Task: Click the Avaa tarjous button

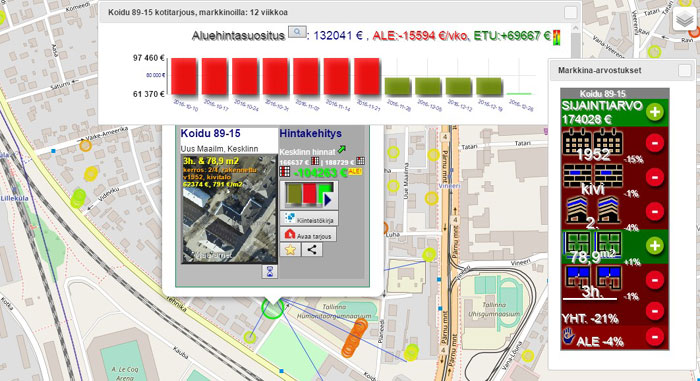Action: pos(308,235)
